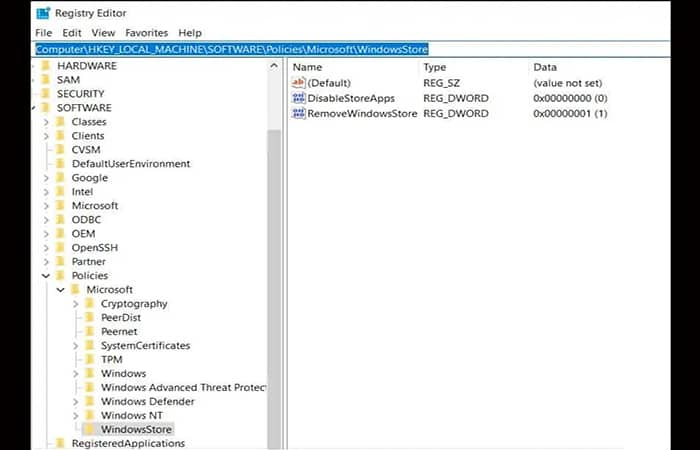Collapse the Microsoft key under Policies
The image size is (700, 450).
coord(61,290)
